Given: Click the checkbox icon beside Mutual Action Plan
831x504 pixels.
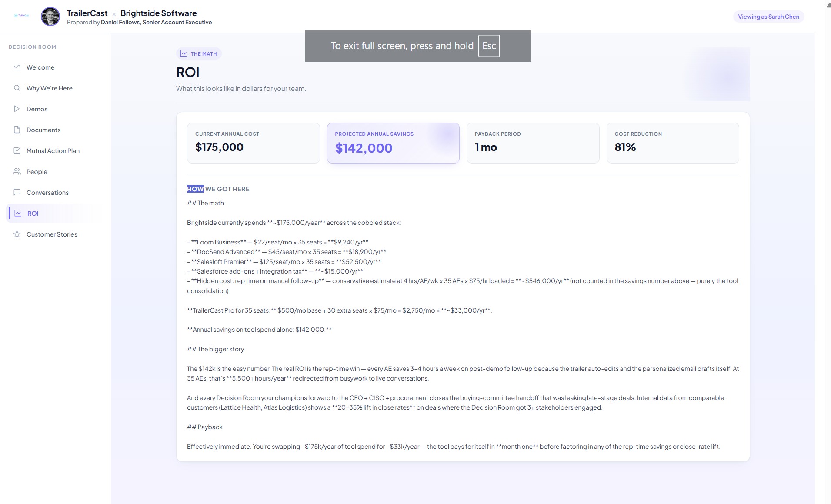Looking at the screenshot, I should point(17,151).
